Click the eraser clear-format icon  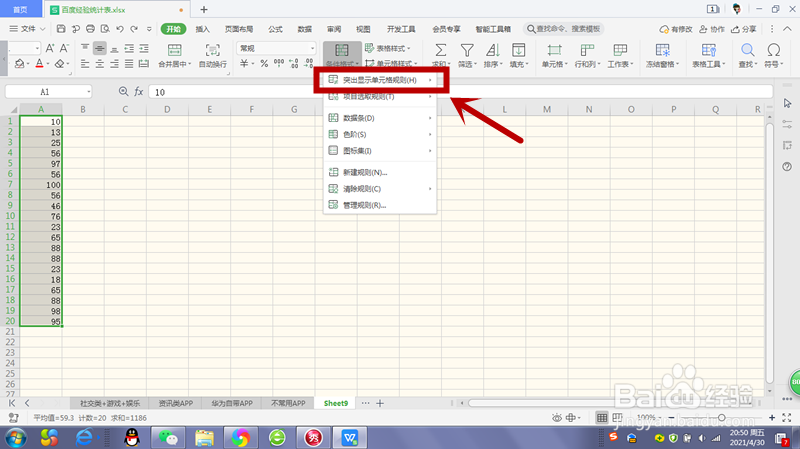click(60, 64)
